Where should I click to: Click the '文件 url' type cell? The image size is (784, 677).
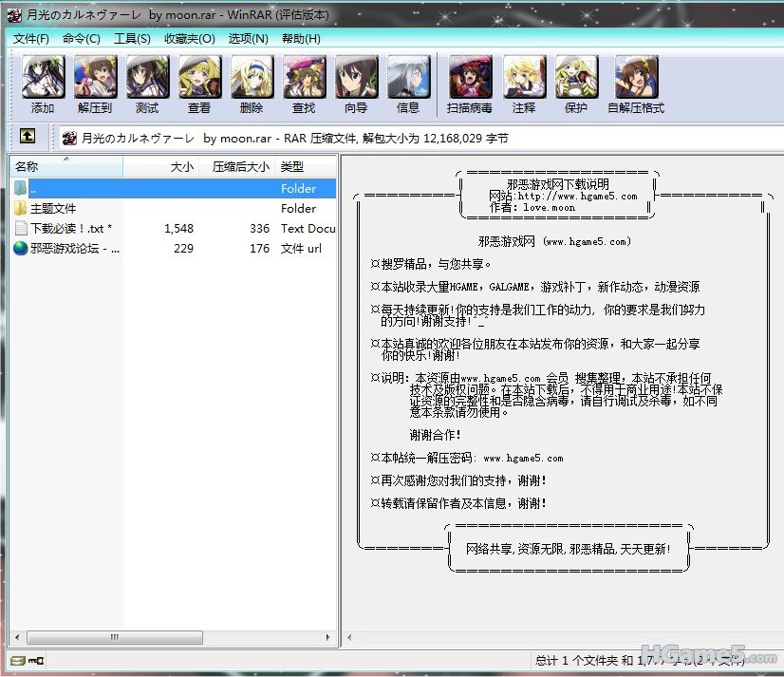[x=301, y=249]
